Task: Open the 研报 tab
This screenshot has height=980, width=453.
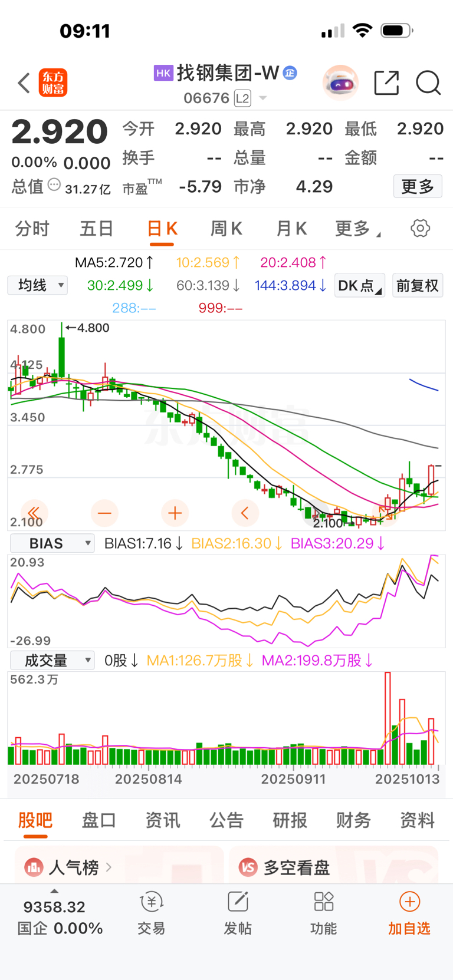Action: point(290,820)
